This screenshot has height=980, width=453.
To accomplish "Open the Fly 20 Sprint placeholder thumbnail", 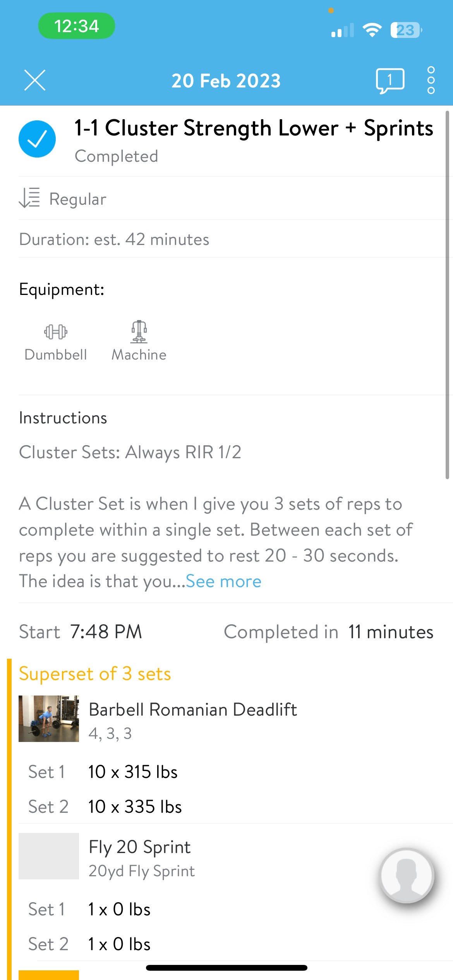I will pyautogui.click(x=49, y=856).
